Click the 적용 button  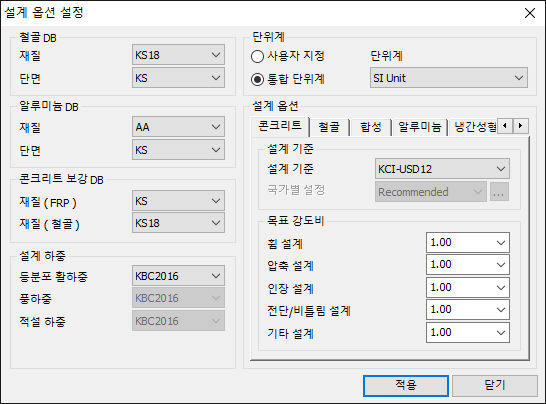tap(406, 385)
